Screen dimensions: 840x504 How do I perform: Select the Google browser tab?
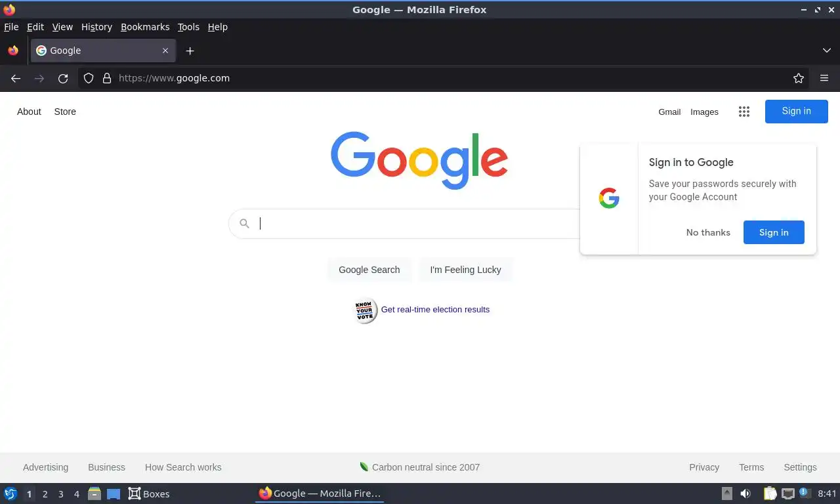click(103, 51)
